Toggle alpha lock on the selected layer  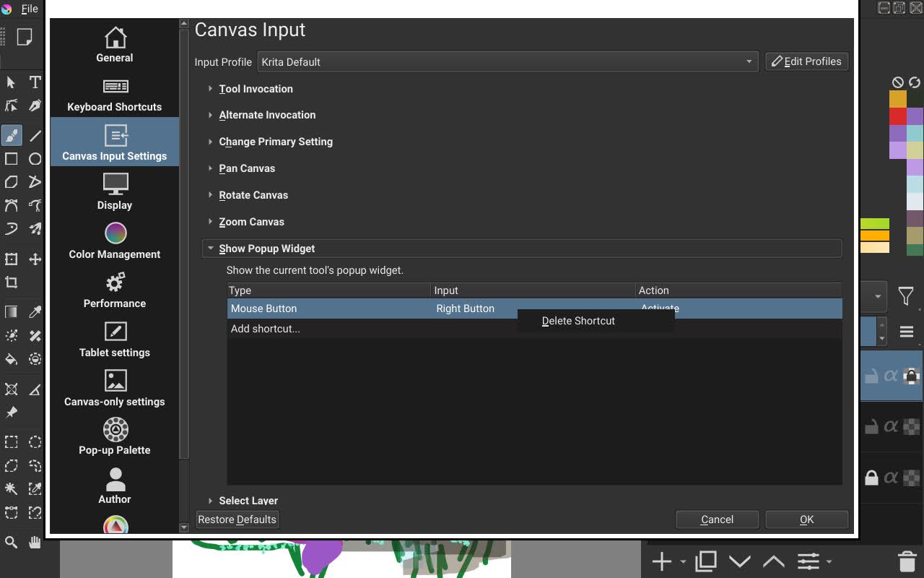[909, 376]
